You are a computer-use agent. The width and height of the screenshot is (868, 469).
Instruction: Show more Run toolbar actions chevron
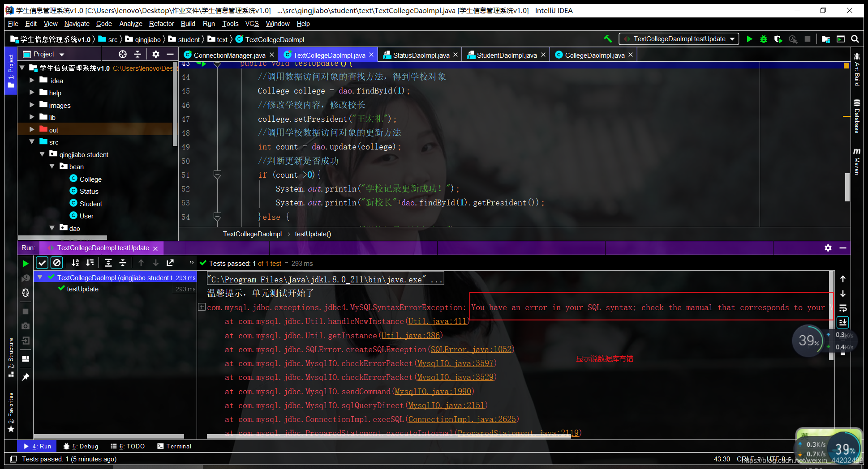coord(192,262)
